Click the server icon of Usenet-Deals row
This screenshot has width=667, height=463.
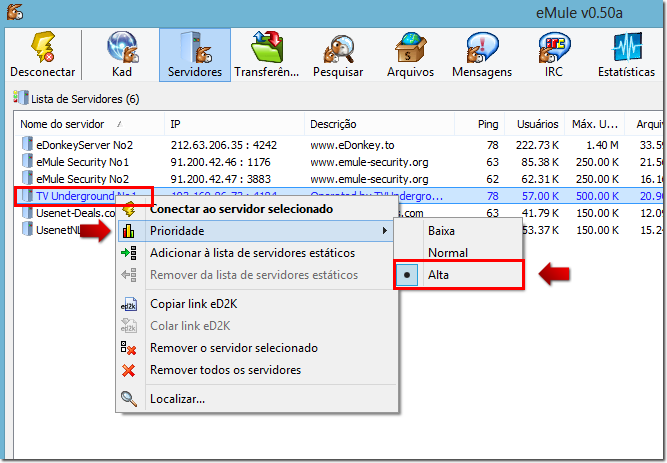[27, 212]
